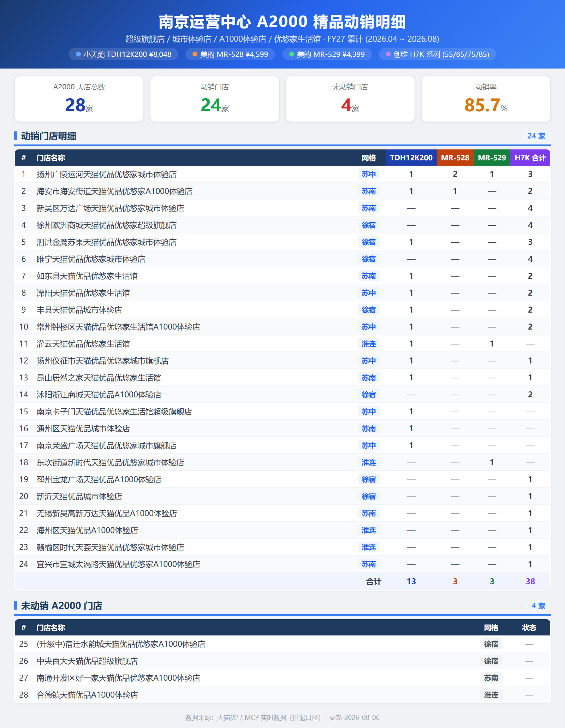
Task: Select row 徐州欧洲商城天猫优品优悠家超级旗舰店
Action: tap(282, 225)
